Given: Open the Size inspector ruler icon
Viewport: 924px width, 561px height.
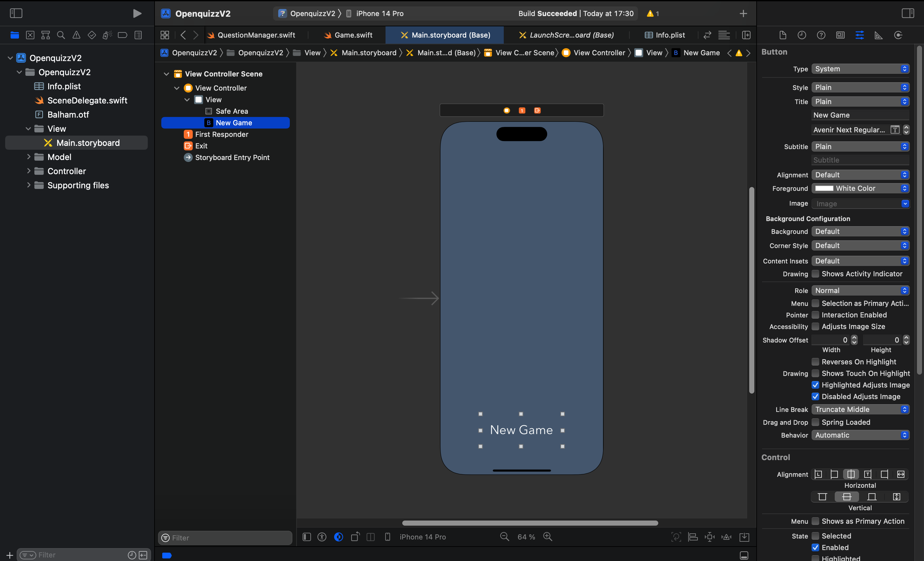Looking at the screenshot, I should coord(879,35).
